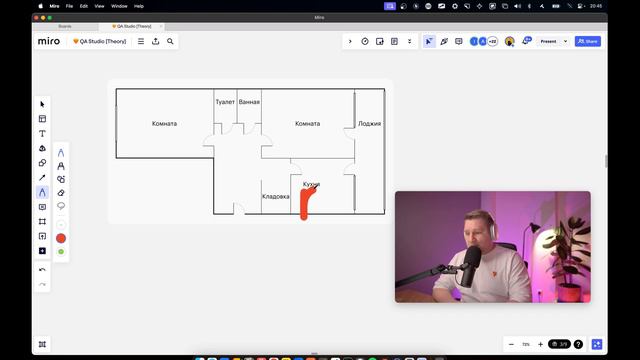
Task: Open the Notifications bell
Action: tap(526, 41)
